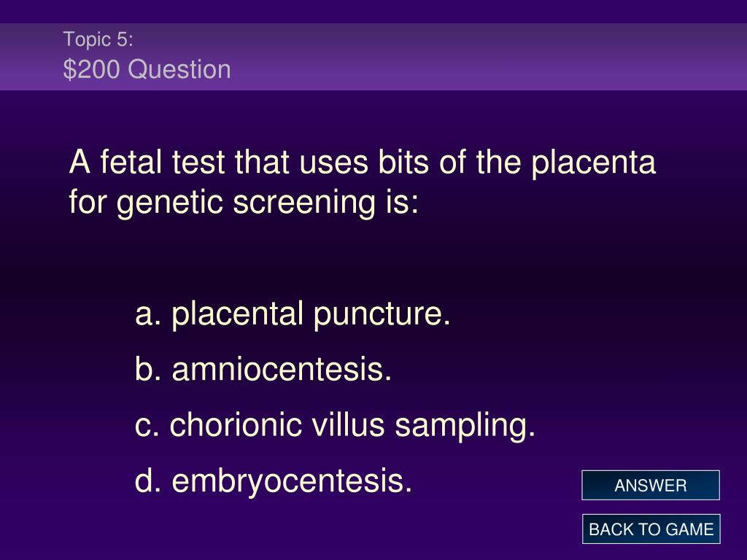This screenshot has width=747, height=560.
Task: Click the 'd.' letter marker
Action: tap(148, 481)
